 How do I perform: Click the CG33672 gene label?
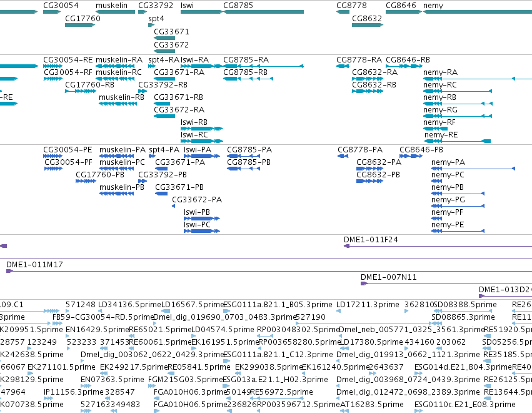(x=171, y=45)
